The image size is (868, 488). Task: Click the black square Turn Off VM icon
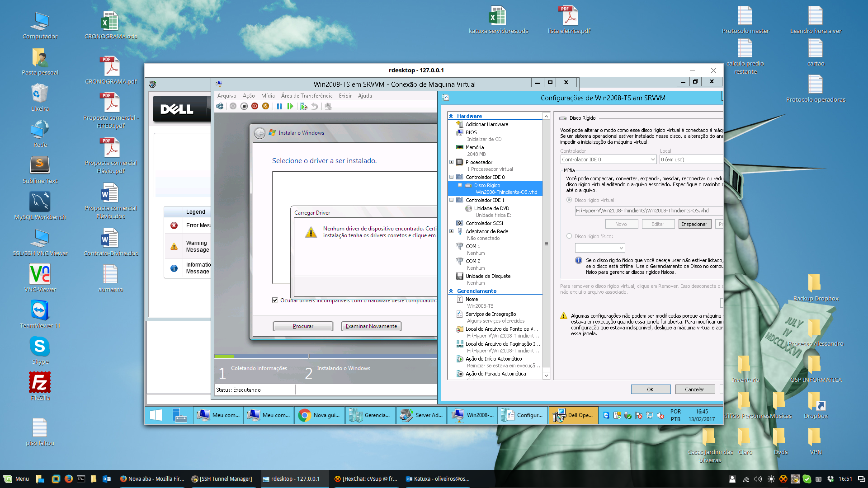[x=244, y=106]
